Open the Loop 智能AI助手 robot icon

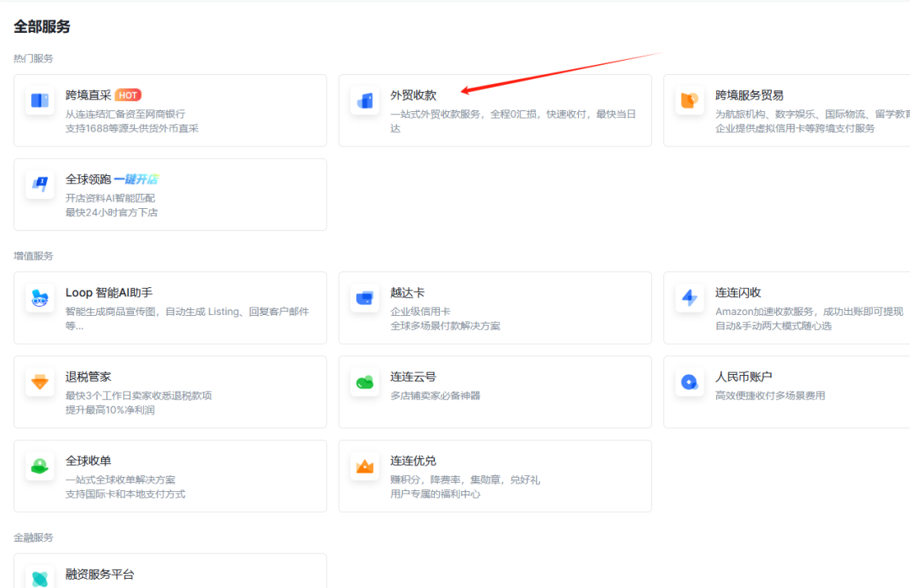[x=40, y=298]
